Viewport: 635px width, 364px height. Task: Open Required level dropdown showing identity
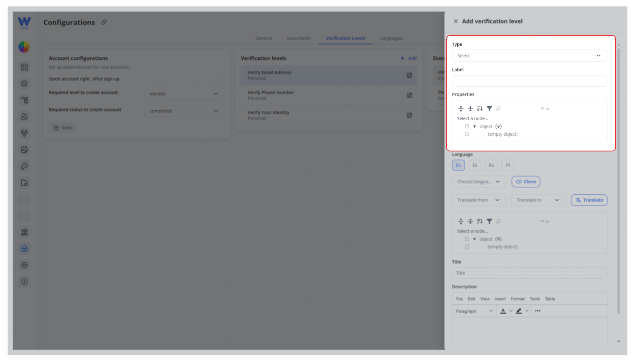184,94
